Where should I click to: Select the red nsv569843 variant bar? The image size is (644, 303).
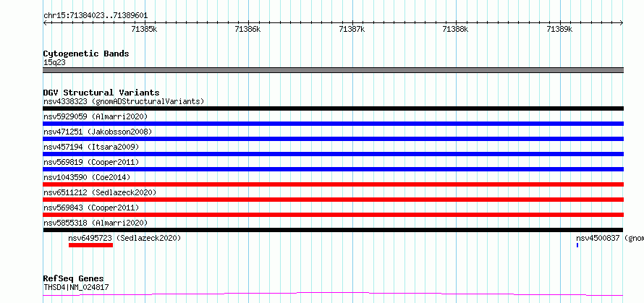click(333, 215)
